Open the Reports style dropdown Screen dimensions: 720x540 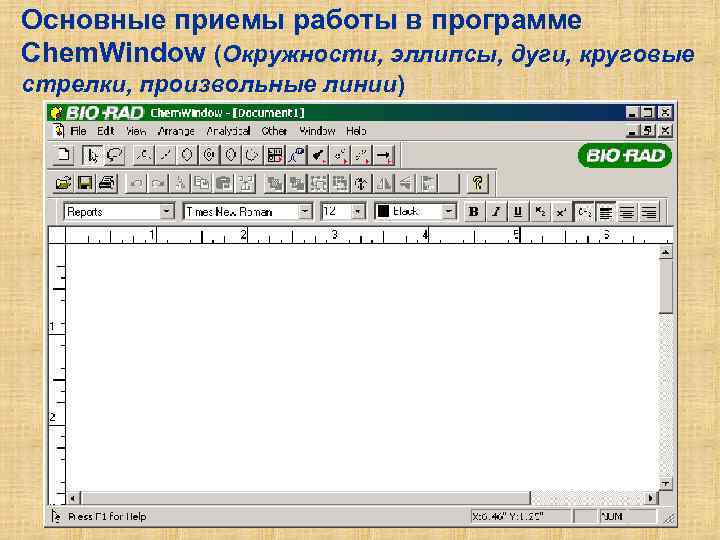tap(167, 212)
